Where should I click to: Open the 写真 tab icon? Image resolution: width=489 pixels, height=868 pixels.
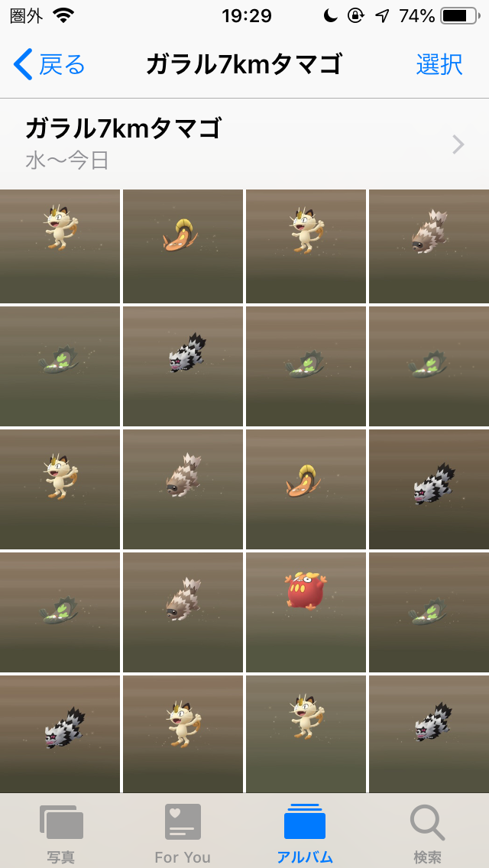click(x=61, y=823)
